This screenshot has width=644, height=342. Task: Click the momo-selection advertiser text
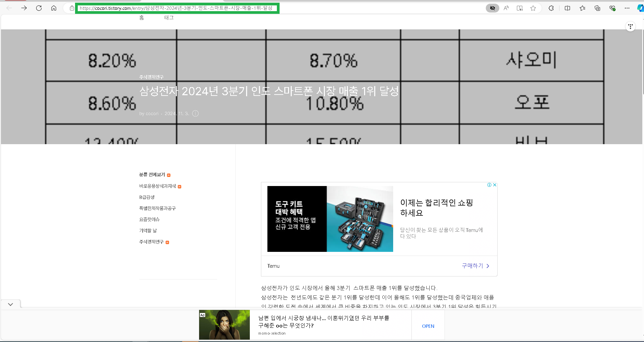pyautogui.click(x=272, y=334)
